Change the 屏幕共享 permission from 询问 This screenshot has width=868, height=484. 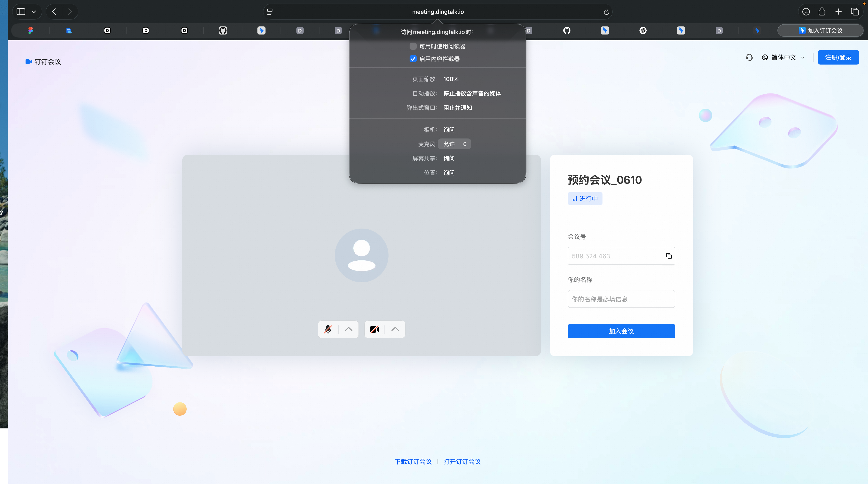[449, 158]
